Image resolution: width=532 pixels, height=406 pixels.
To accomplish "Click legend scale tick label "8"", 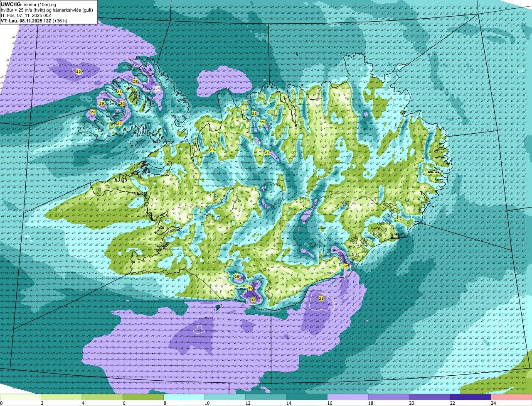I will pyautogui.click(x=165, y=403).
